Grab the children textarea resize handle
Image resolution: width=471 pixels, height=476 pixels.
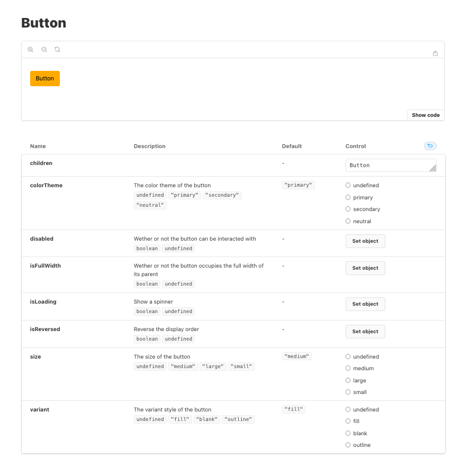point(433,169)
